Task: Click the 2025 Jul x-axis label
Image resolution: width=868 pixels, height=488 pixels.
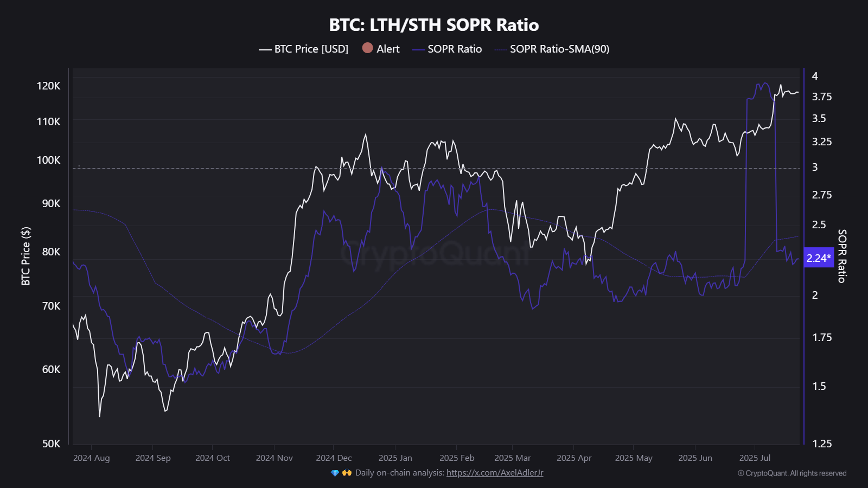Action: tap(755, 458)
